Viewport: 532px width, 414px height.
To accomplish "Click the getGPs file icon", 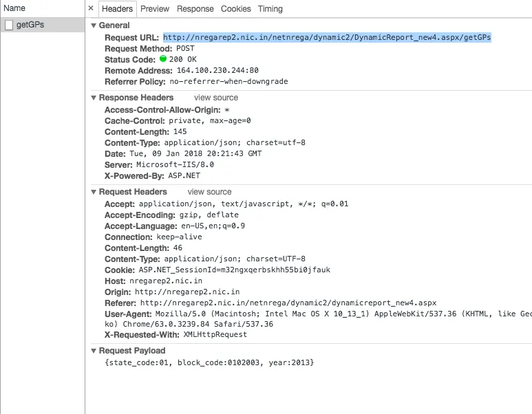I will tap(9, 25).
